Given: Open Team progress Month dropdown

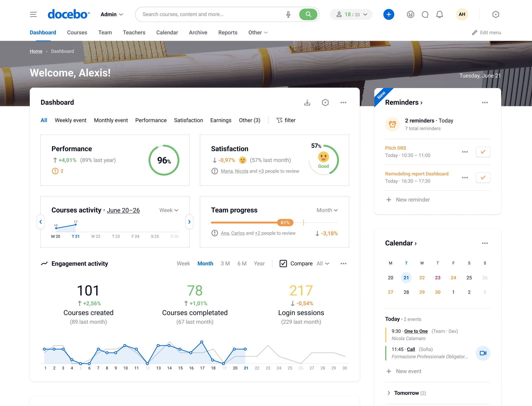Looking at the screenshot, I should pyautogui.click(x=327, y=210).
